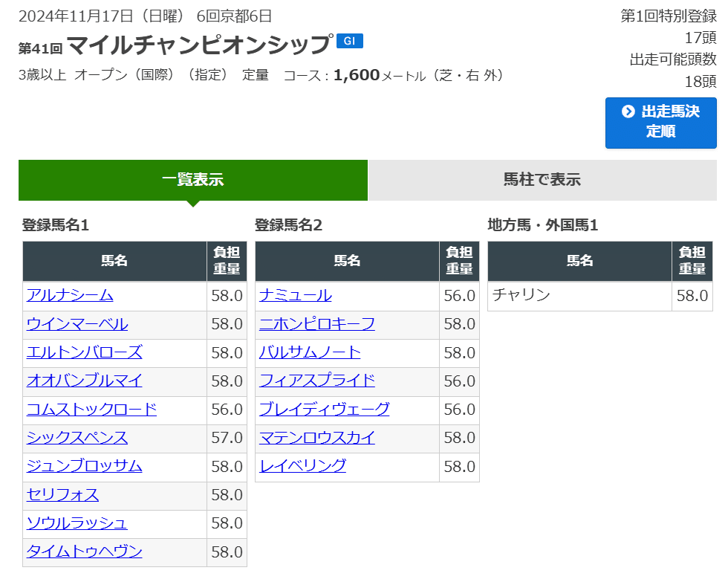Click 馬名 header in 登録馬名1 table
This screenshot has width=728, height=582.
[x=114, y=261]
